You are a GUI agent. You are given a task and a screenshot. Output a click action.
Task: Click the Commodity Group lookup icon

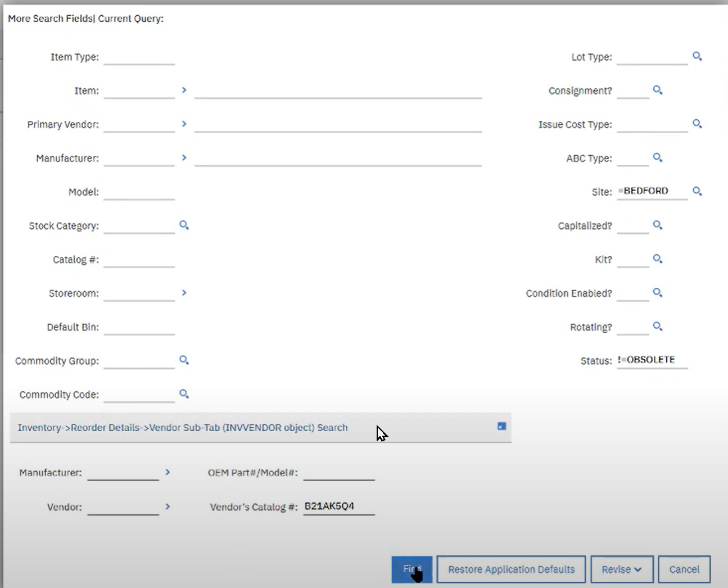pos(184,360)
